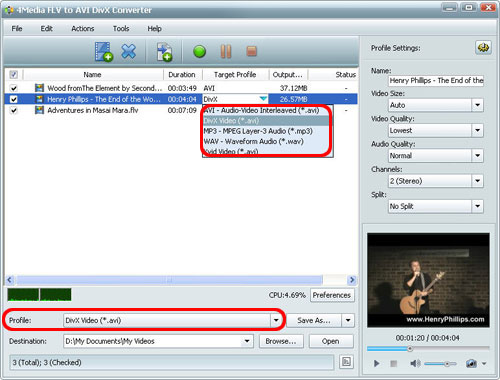Click the Preferences button
The height and width of the screenshot is (380, 500).
(x=332, y=295)
